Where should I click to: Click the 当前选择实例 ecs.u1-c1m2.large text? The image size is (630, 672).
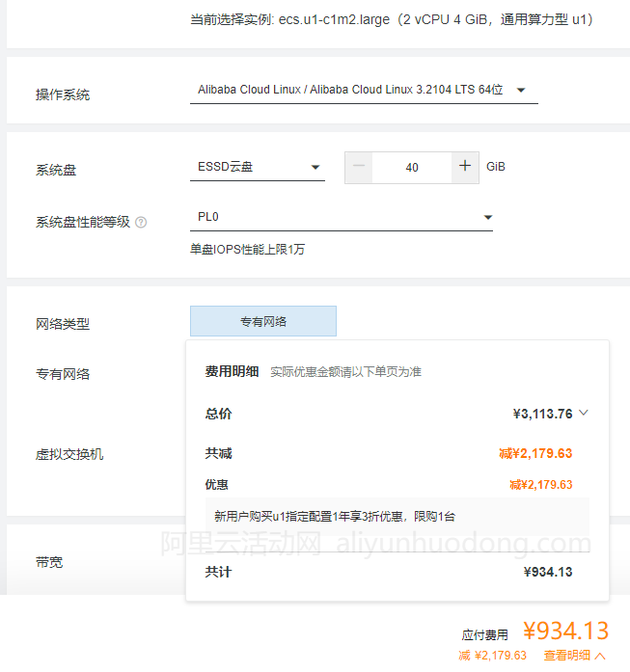pos(391,19)
